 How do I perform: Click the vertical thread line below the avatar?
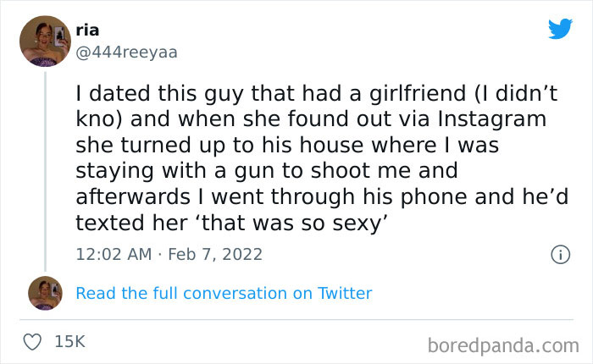(x=44, y=169)
